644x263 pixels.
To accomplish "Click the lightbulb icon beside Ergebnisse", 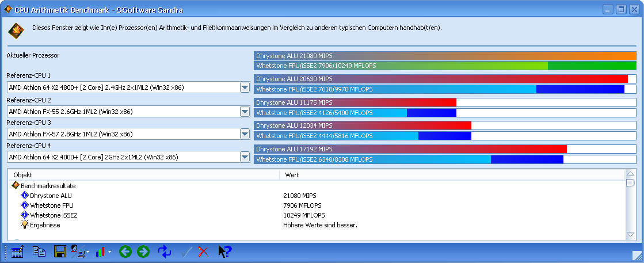I will 25,225.
